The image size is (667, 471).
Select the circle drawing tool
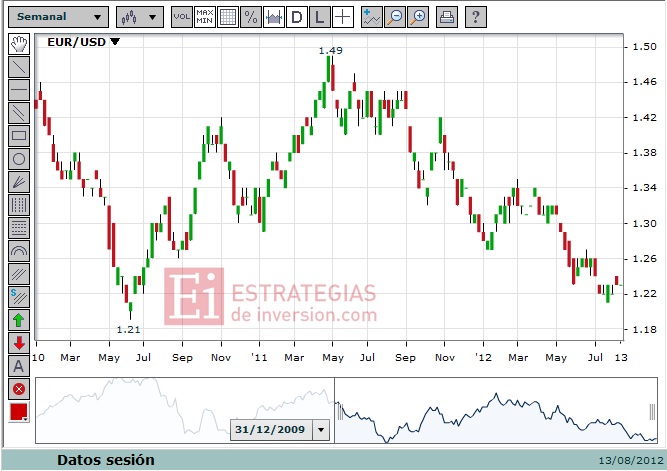pos(19,159)
